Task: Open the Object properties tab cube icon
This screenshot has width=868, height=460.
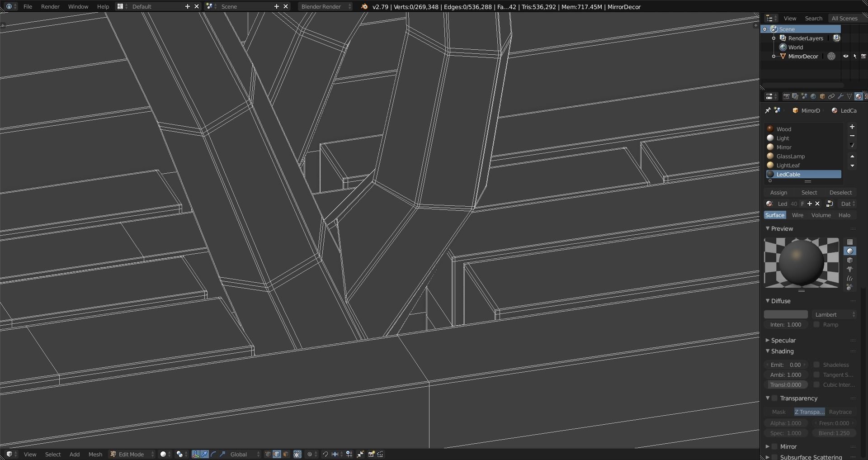Action: (822, 96)
